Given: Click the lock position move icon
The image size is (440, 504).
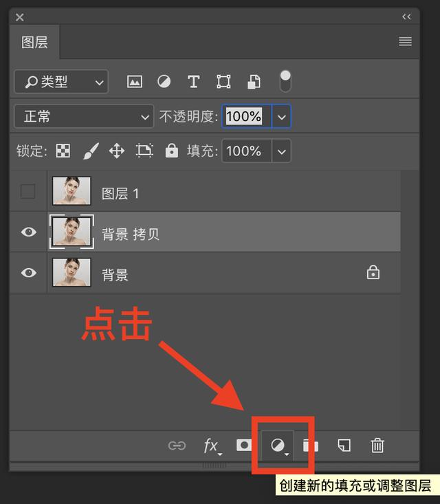Looking at the screenshot, I should (x=117, y=151).
